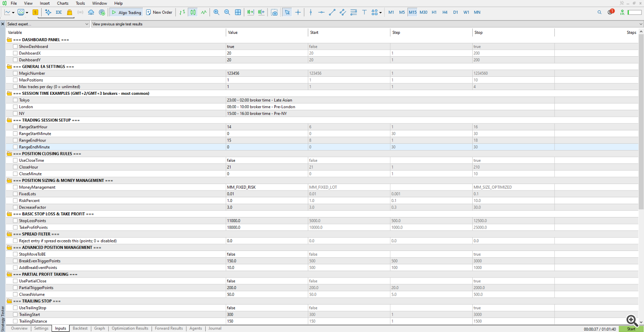
Task: Tick the UseTrailingStop checkbox
Action: coord(15,308)
